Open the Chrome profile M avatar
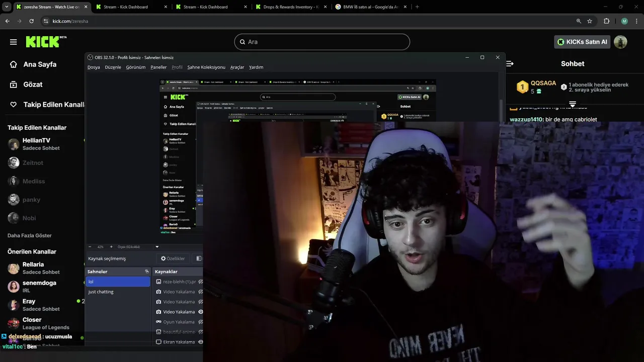 (x=624, y=21)
